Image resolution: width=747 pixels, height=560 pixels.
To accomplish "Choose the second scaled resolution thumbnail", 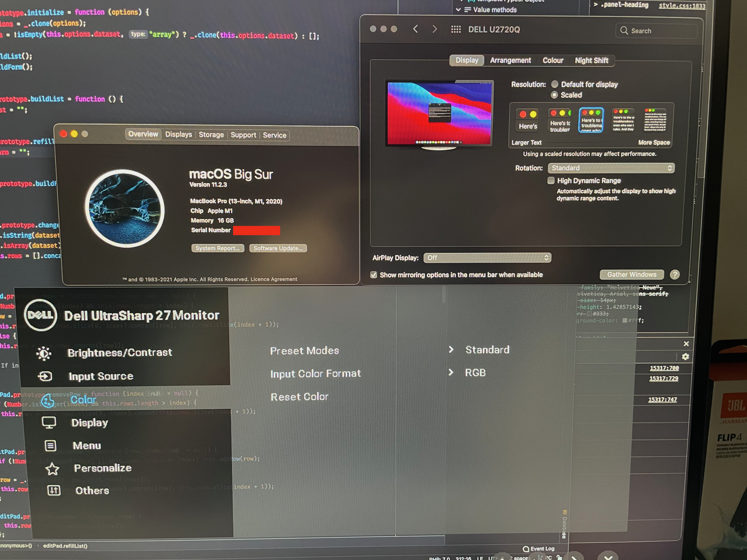I will point(560,120).
